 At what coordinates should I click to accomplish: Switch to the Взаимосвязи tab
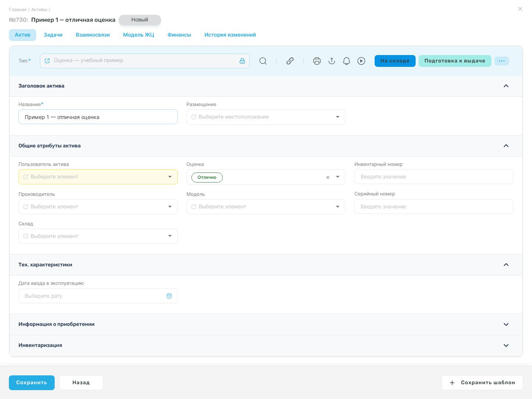(x=93, y=35)
